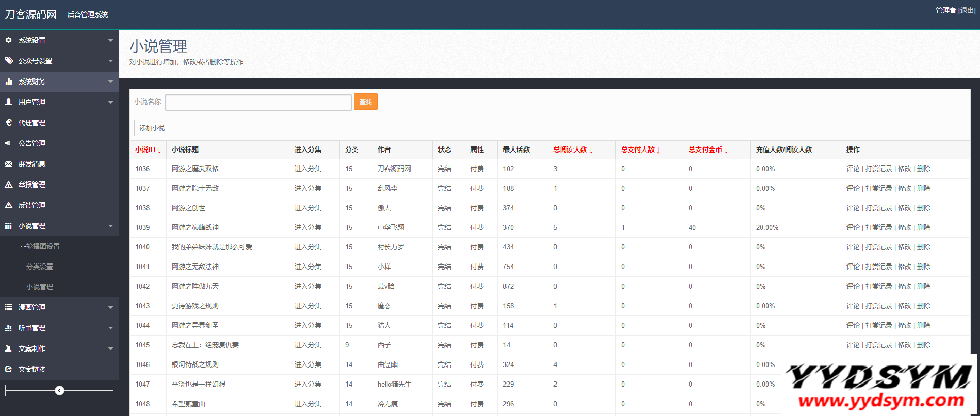Screen dimensions: 980x416
Task: Sort table by 总阅读人数 column
Action: click(573, 150)
